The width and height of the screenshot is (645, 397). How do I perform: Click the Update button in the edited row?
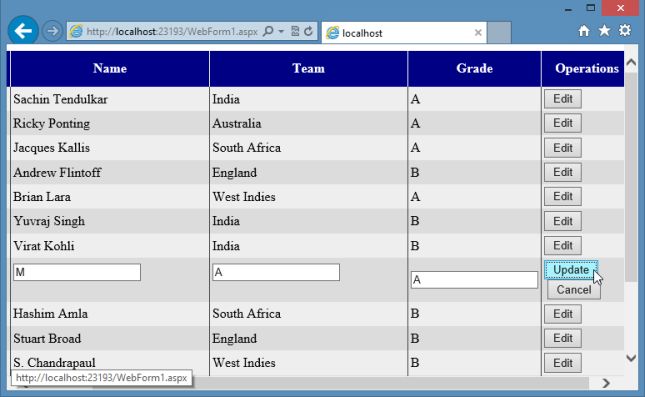571,270
